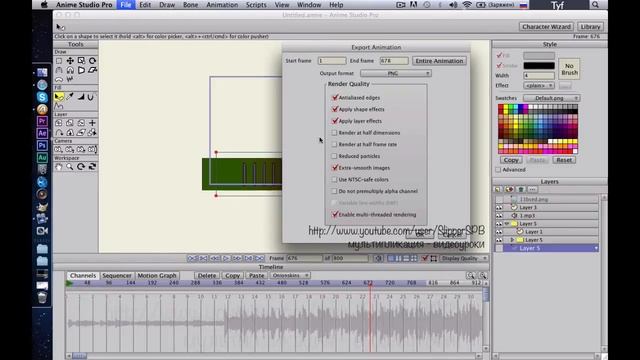The image size is (640, 360).
Task: Expand the collapsed Layer 5 subgroup
Action: (512, 240)
